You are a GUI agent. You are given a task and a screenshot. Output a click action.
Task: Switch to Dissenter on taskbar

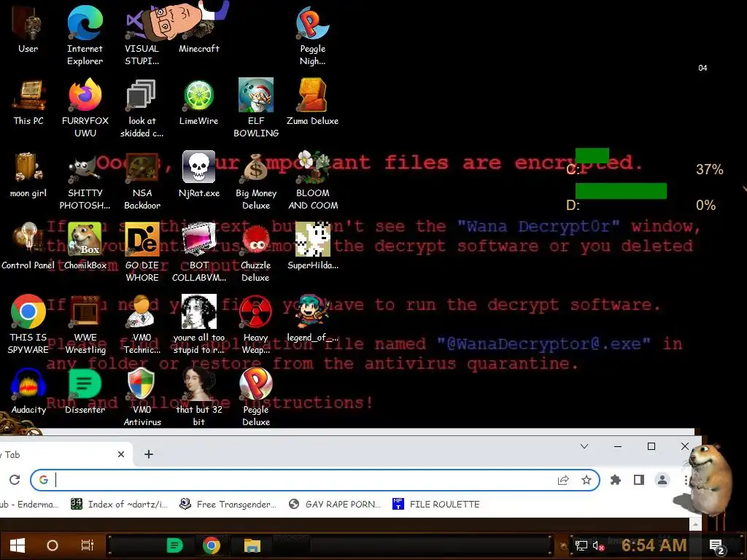click(174, 545)
